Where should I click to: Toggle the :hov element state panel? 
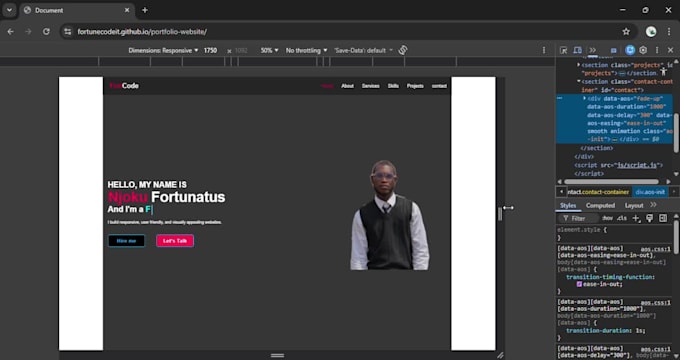[608, 218]
